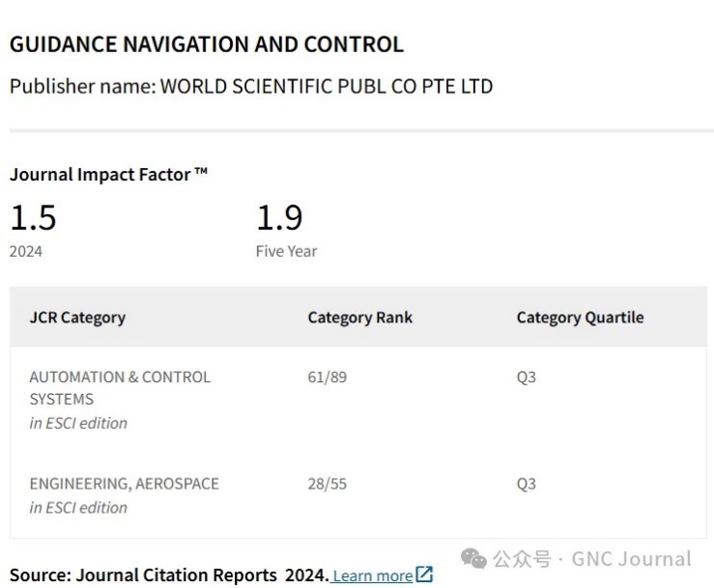This screenshot has height=588, width=714.
Task: Open the ENGINEERING, AEROSPACE category
Action: (124, 484)
